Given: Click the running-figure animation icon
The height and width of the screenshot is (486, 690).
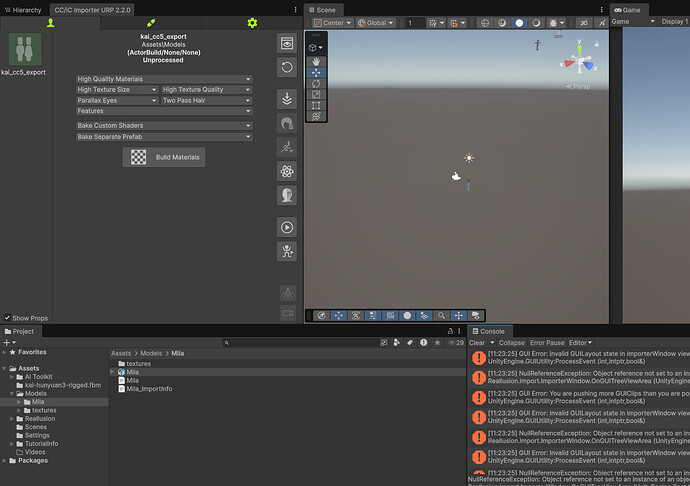Looking at the screenshot, I should (x=287, y=147).
